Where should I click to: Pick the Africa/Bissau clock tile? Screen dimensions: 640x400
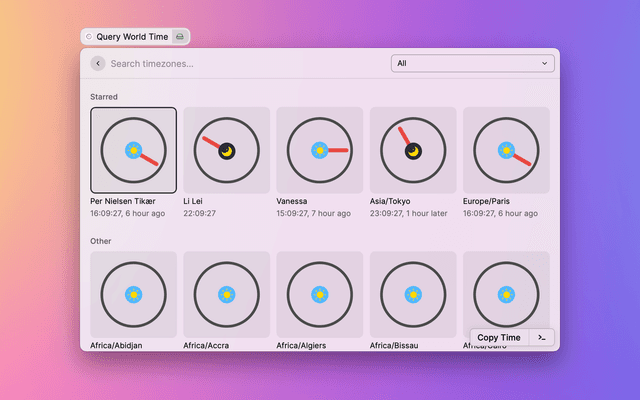(413, 294)
